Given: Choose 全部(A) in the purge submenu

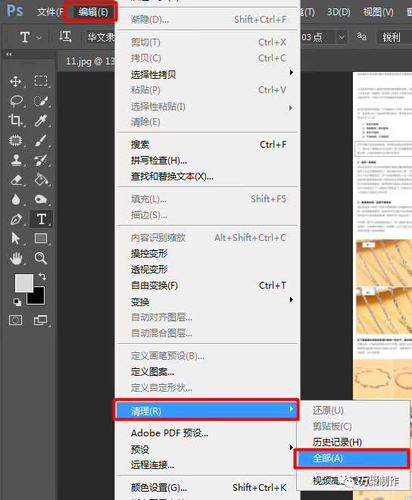Looking at the screenshot, I should coord(352,458).
